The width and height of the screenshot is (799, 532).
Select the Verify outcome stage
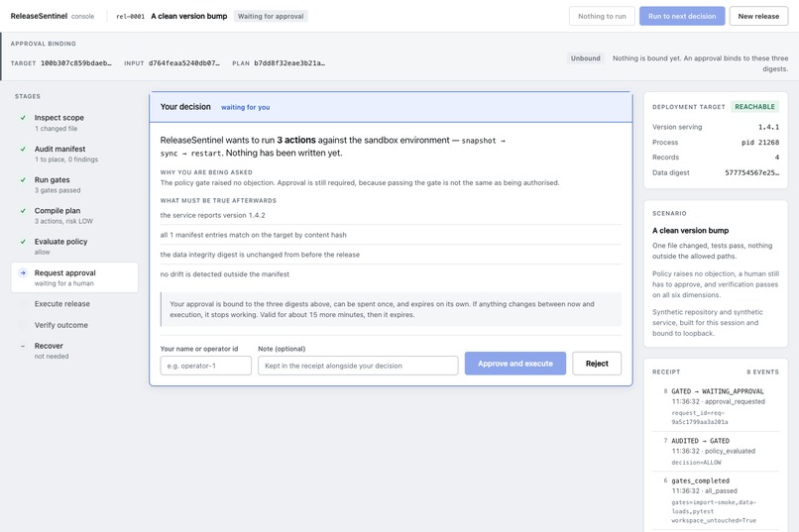click(x=74, y=325)
